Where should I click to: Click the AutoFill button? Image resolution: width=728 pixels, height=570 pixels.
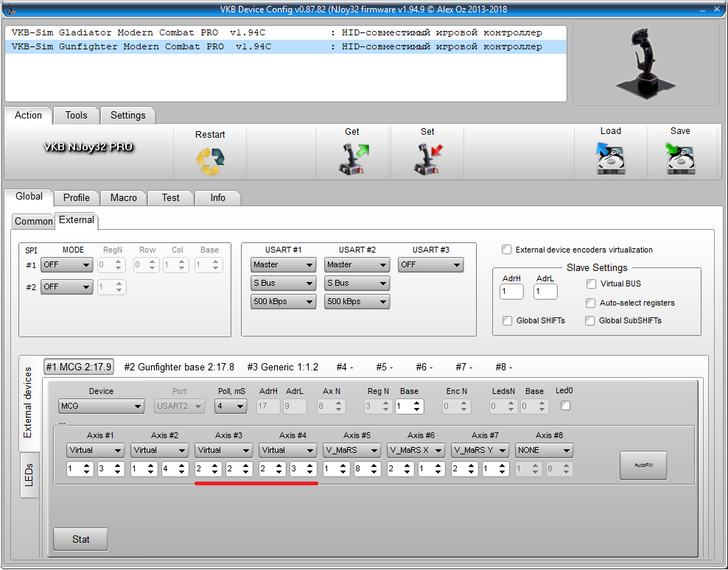click(x=643, y=465)
